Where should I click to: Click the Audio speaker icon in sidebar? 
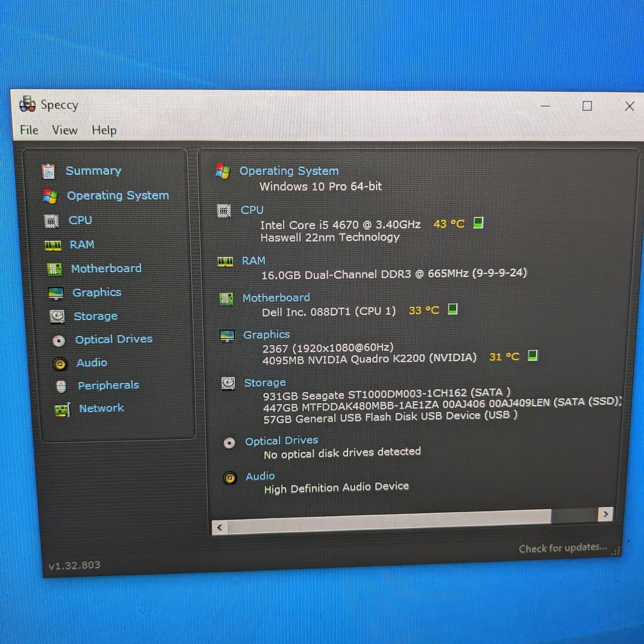(x=60, y=364)
